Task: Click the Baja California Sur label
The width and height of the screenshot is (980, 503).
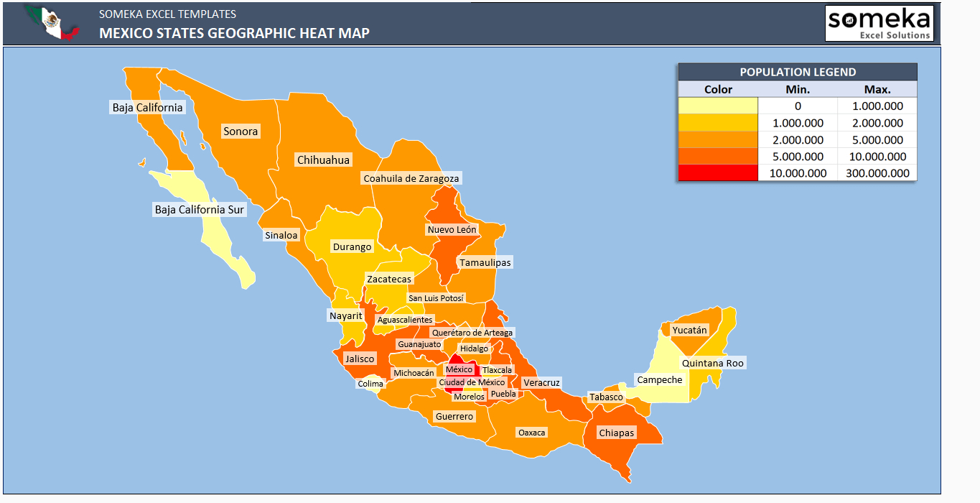Action: (x=200, y=210)
